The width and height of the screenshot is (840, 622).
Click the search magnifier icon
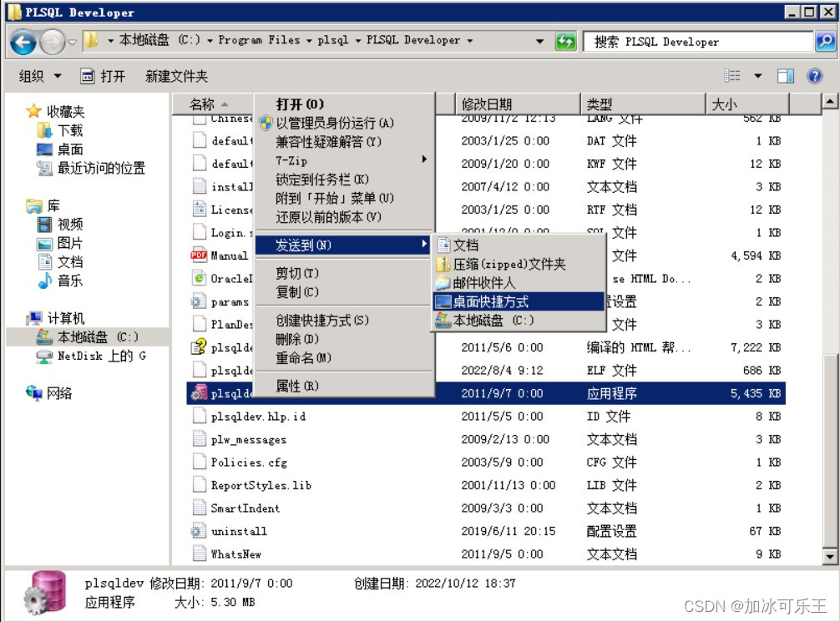(826, 41)
